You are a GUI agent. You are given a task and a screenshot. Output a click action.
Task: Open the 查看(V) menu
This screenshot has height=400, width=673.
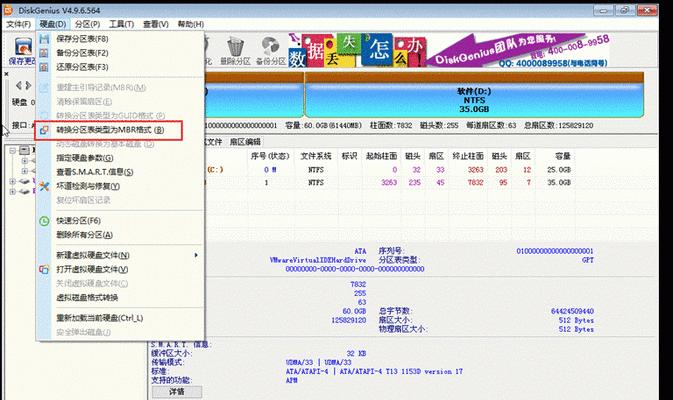155,24
